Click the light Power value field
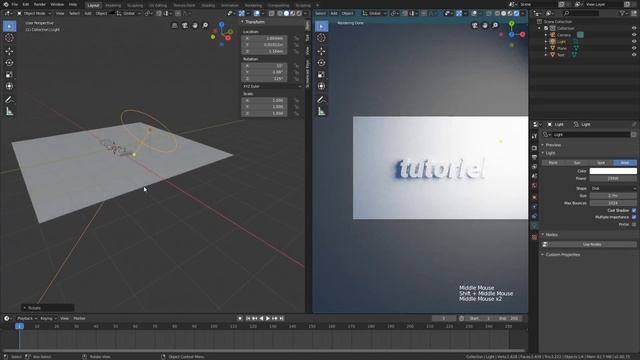The width and height of the screenshot is (640, 360). tap(613, 178)
